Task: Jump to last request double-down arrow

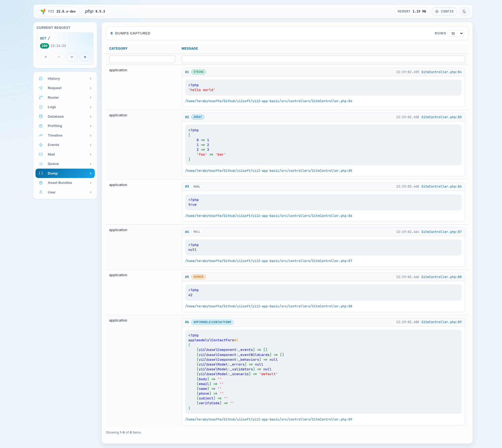Action: coord(85,57)
